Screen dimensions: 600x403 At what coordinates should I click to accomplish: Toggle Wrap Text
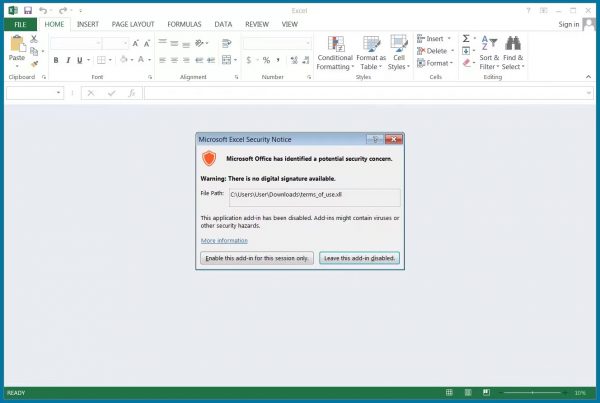tap(227, 43)
